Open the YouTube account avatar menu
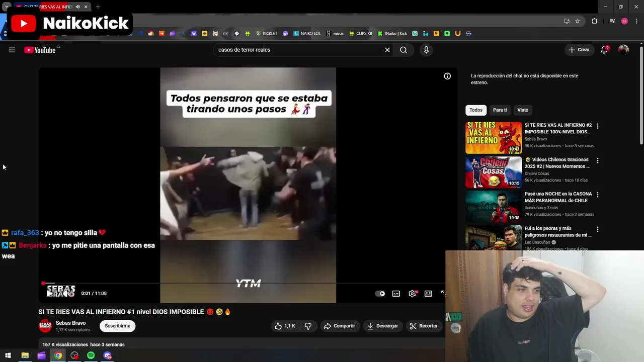The image size is (644, 362). 623,50
